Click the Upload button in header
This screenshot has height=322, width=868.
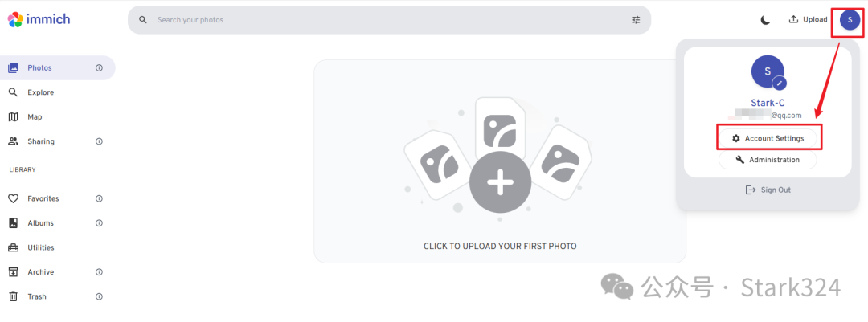pyautogui.click(x=808, y=19)
